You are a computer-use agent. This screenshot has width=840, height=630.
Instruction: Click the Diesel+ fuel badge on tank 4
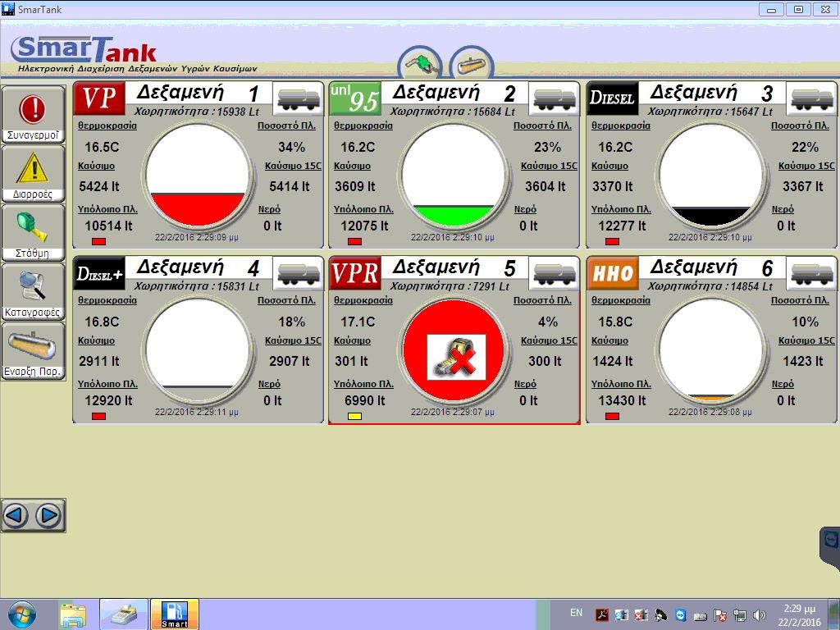point(99,273)
